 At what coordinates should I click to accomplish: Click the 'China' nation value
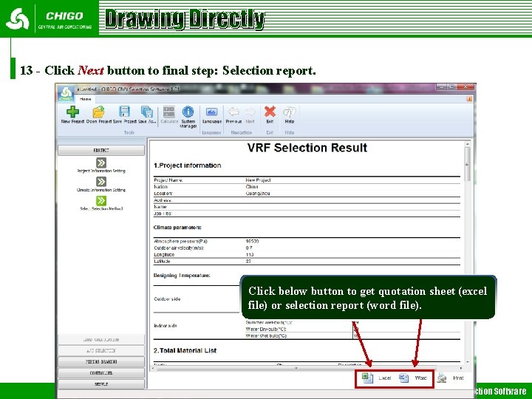pos(252,187)
